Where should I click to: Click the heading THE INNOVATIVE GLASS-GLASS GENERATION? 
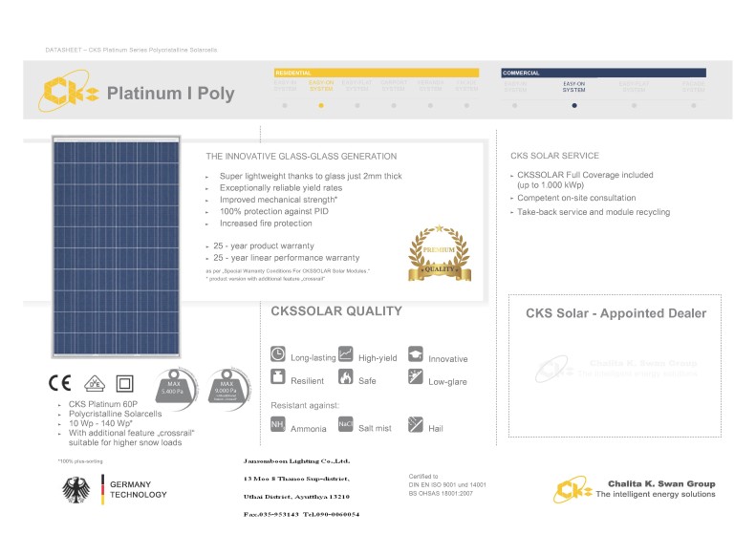[301, 156]
